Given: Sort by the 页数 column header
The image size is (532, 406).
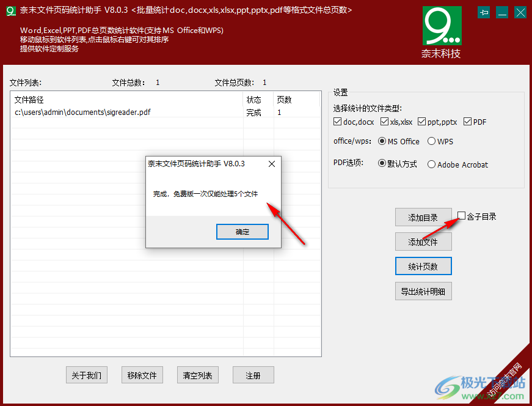Looking at the screenshot, I should 296,100.
